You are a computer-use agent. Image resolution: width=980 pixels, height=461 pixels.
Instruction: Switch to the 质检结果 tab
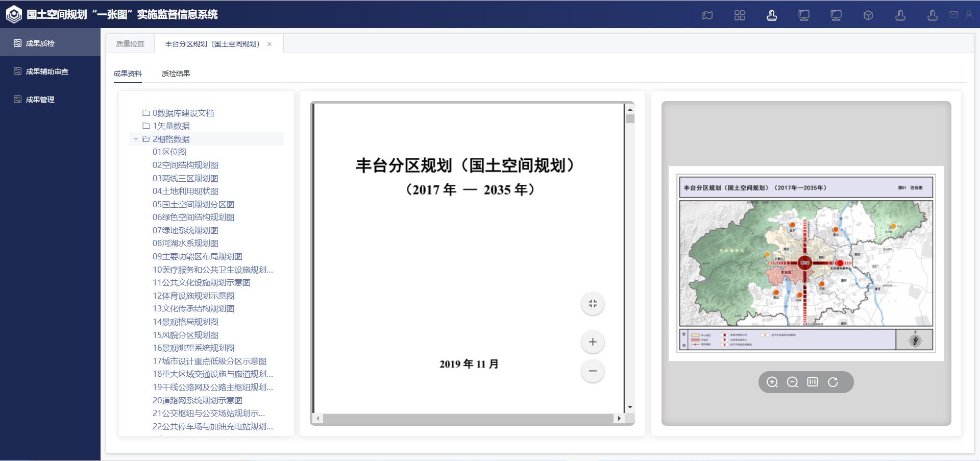[x=176, y=74]
